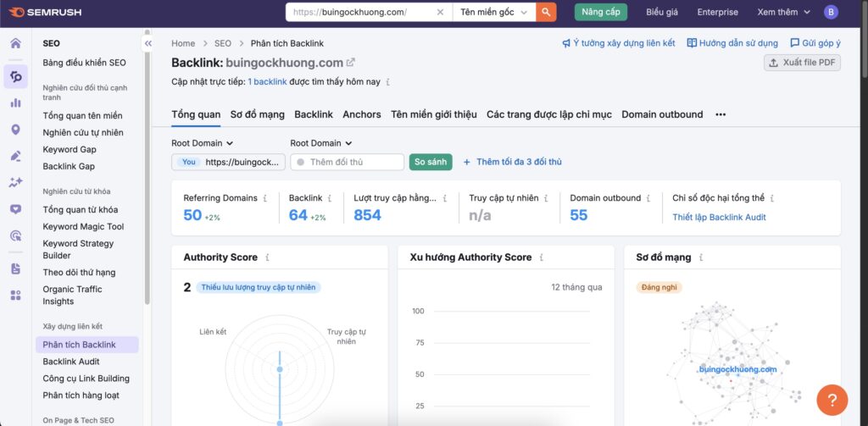Open Thêm tối đa 3 đối thủ link
Image resolution: width=868 pixels, height=426 pixels.
512,162
